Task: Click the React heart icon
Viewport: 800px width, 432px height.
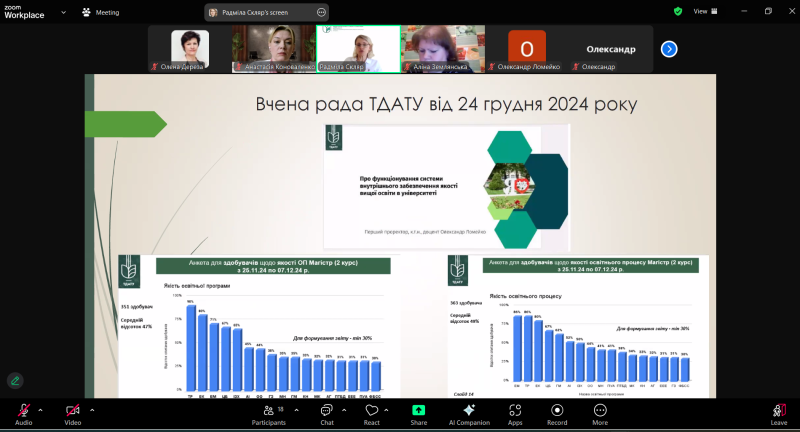Action: coord(371,410)
